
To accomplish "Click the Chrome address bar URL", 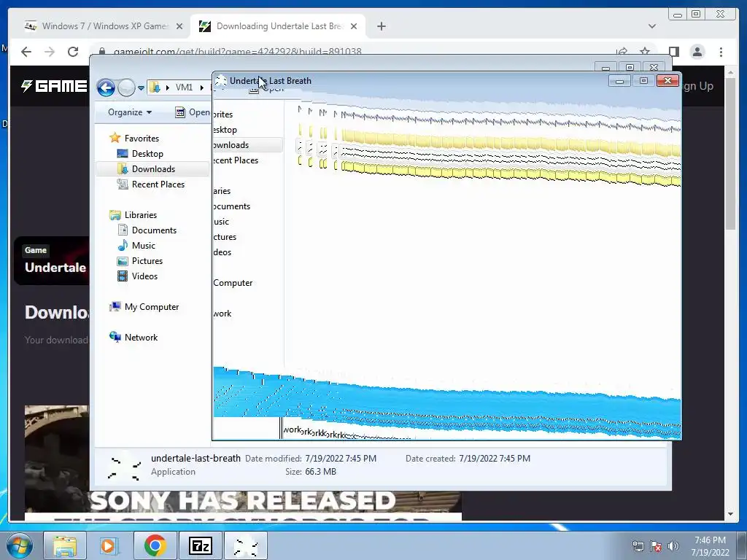I will (x=237, y=52).
